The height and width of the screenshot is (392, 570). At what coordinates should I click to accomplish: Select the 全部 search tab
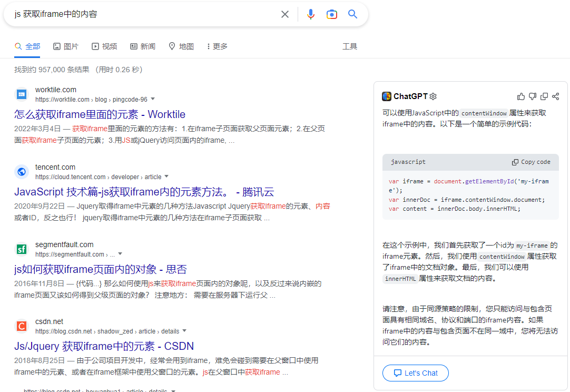(27, 46)
